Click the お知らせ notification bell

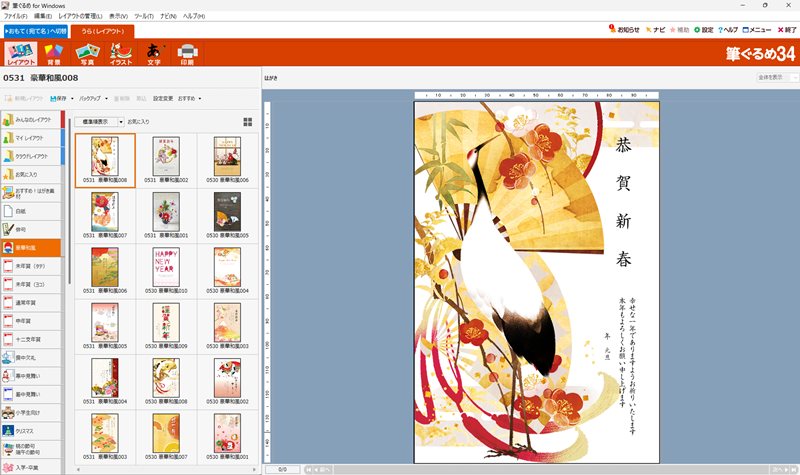[624, 30]
